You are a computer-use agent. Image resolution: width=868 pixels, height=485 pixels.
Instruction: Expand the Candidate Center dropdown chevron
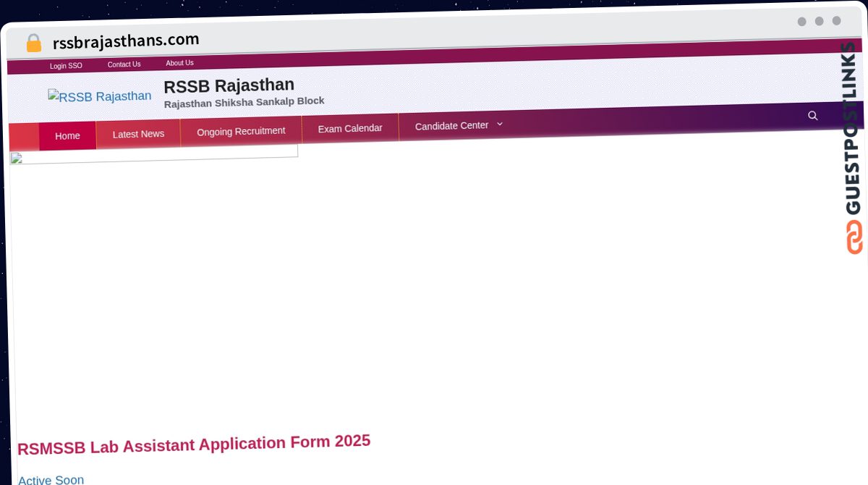(499, 125)
